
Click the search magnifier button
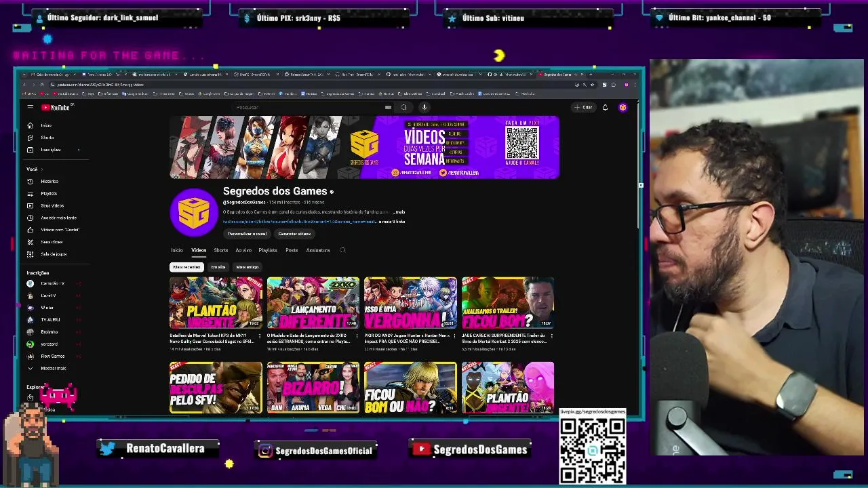403,107
